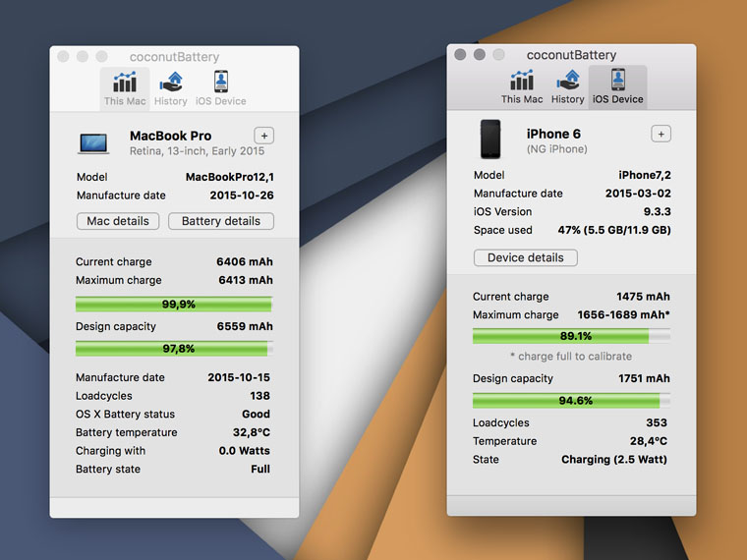Click the 89.1% charge bar on iPhone window
The width and height of the screenshot is (747, 560).
click(571, 336)
